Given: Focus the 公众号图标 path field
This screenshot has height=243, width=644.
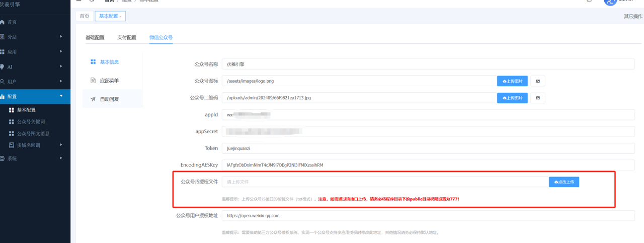Looking at the screenshot, I should (359, 81).
